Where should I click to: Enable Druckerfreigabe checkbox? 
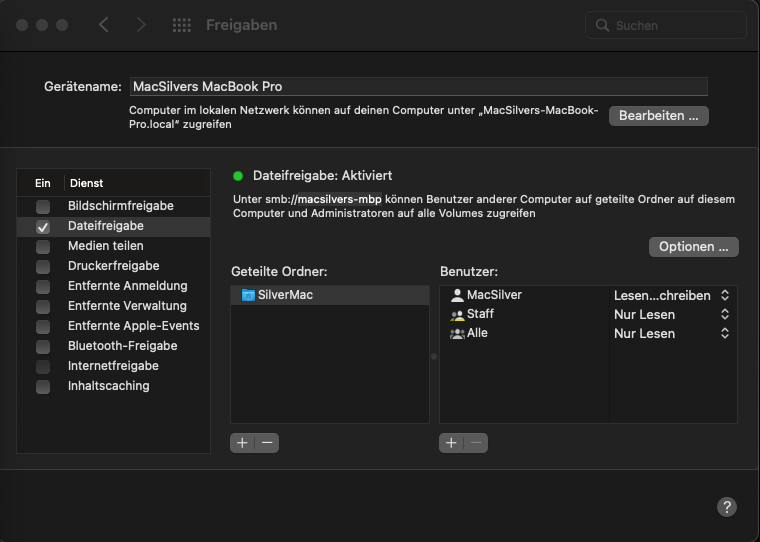pos(43,267)
